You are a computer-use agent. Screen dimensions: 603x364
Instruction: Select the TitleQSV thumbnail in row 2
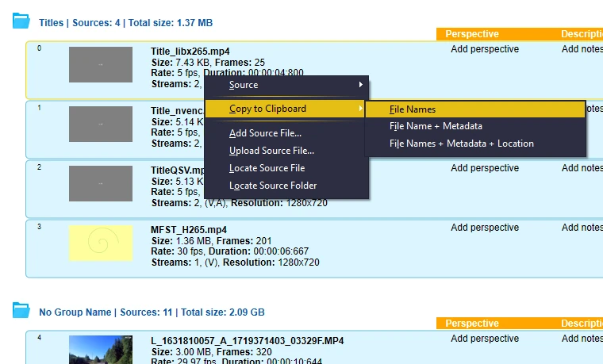point(101,183)
